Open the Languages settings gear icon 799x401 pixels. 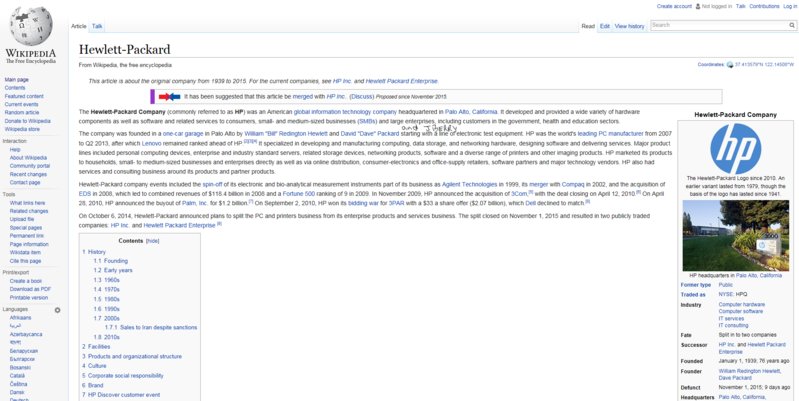(58, 310)
